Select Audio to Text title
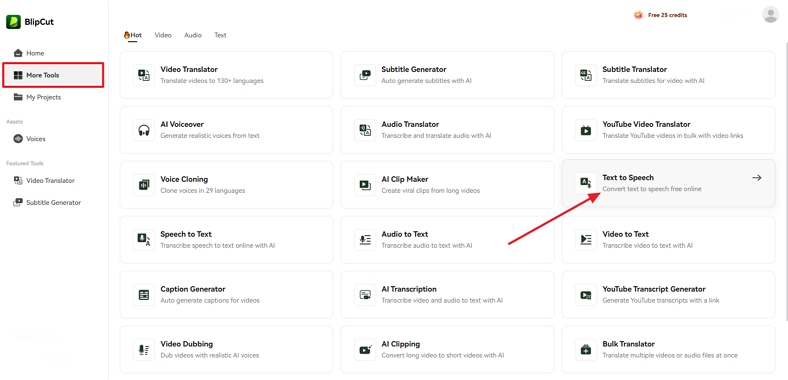Image resolution: width=788 pixels, height=380 pixels. point(405,234)
